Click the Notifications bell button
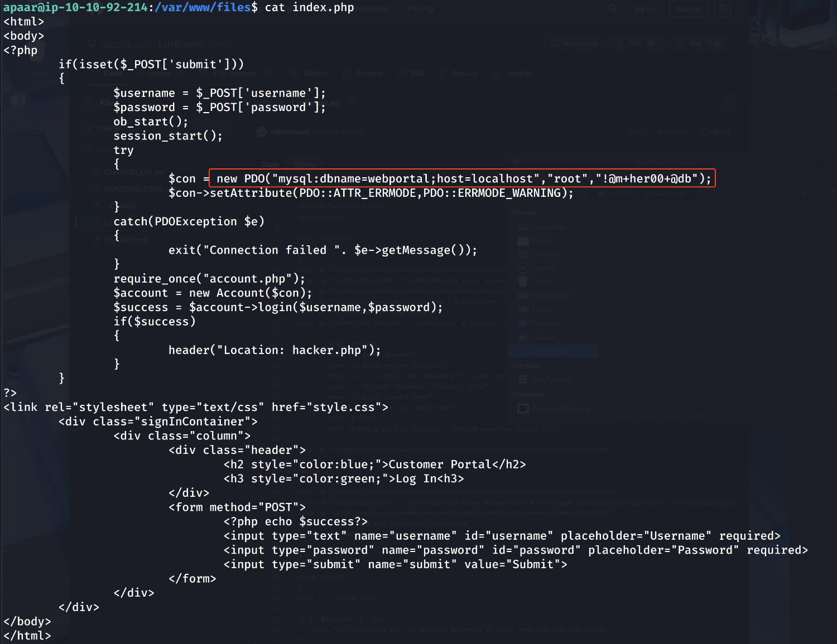Screen dimensions: 837x644 (x=574, y=43)
